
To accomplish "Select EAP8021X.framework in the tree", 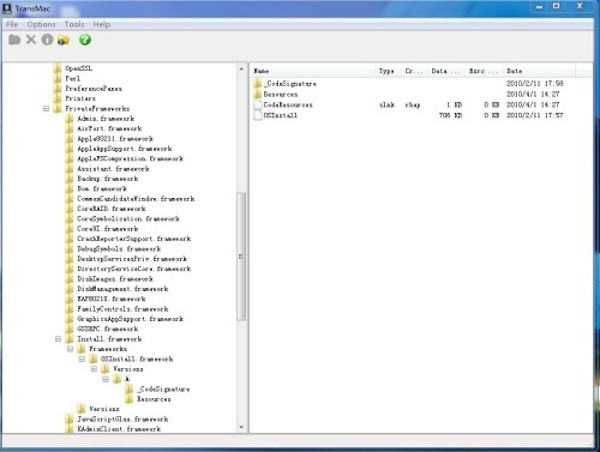I will point(111,299).
